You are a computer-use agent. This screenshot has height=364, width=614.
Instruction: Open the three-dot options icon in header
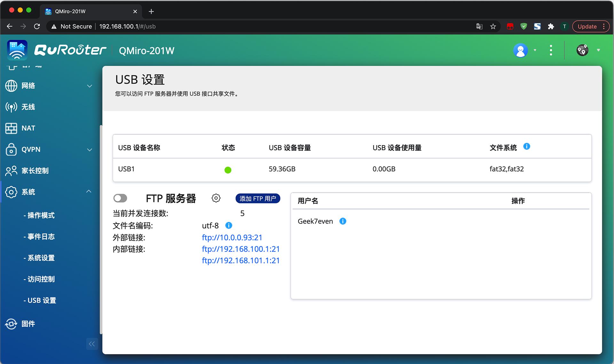[551, 50]
